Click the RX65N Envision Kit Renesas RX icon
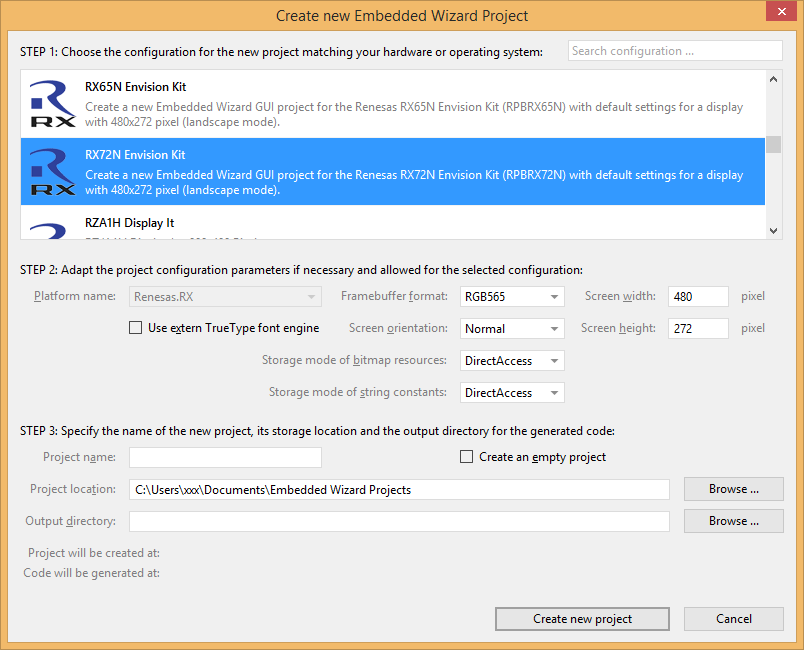804x650 pixels. [x=52, y=104]
